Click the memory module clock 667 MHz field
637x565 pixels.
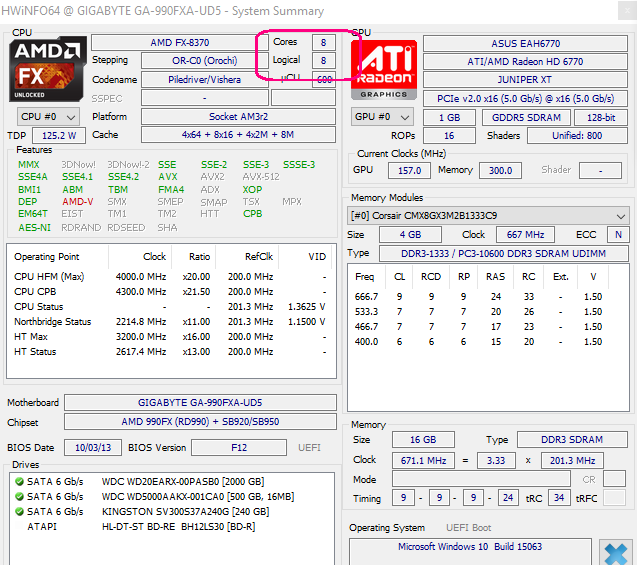click(x=525, y=235)
